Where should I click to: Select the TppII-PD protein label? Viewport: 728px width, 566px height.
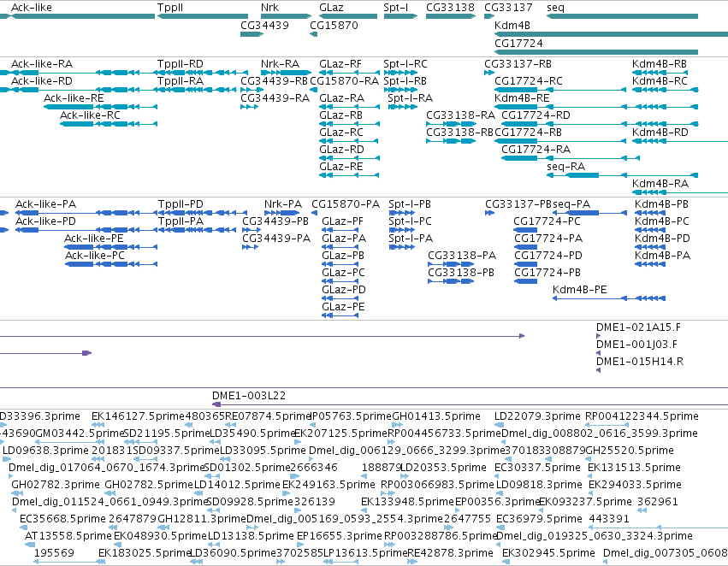coord(181,204)
